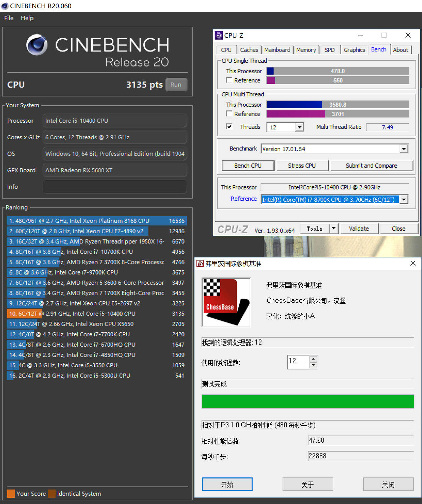Click the Validate button
Image resolution: width=422 pixels, height=504 pixels.
pos(359,228)
